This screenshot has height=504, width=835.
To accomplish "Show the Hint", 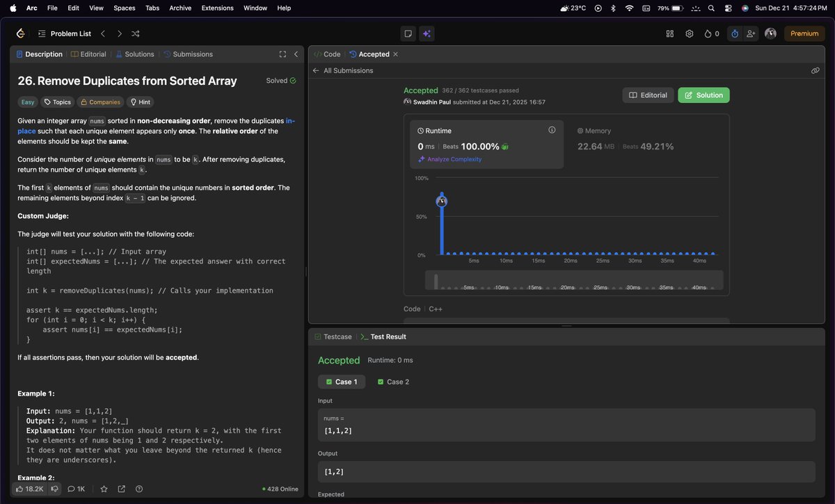I will pyautogui.click(x=140, y=102).
